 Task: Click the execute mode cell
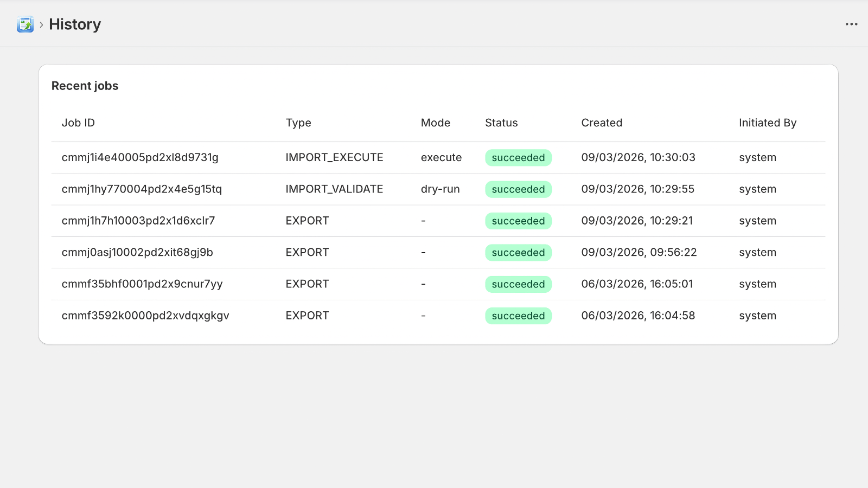pos(441,158)
